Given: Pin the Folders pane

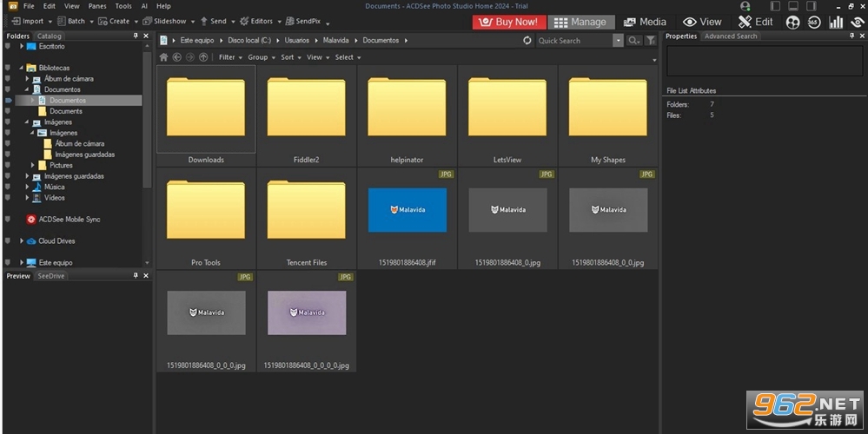Looking at the screenshot, I should pos(136,36).
